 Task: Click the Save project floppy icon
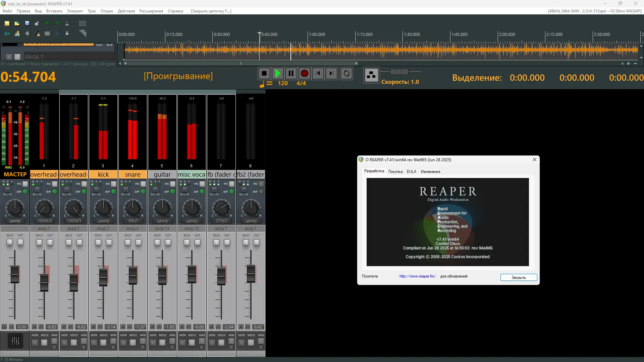(x=27, y=23)
